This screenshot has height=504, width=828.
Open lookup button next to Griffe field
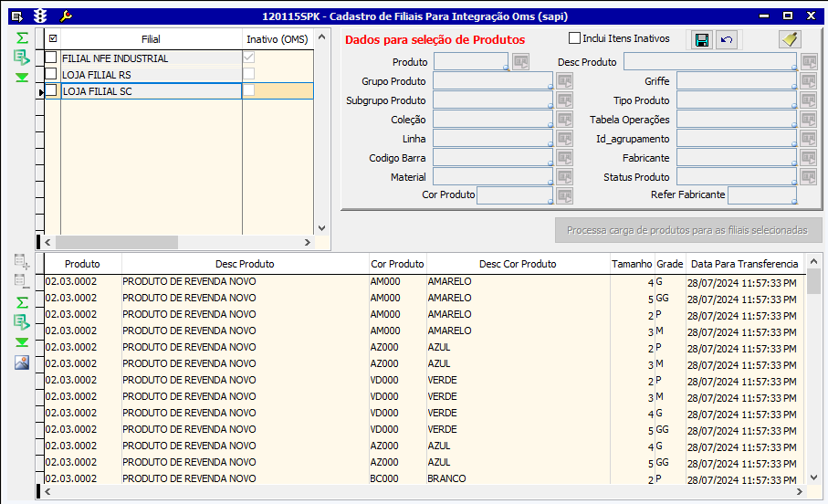808,81
